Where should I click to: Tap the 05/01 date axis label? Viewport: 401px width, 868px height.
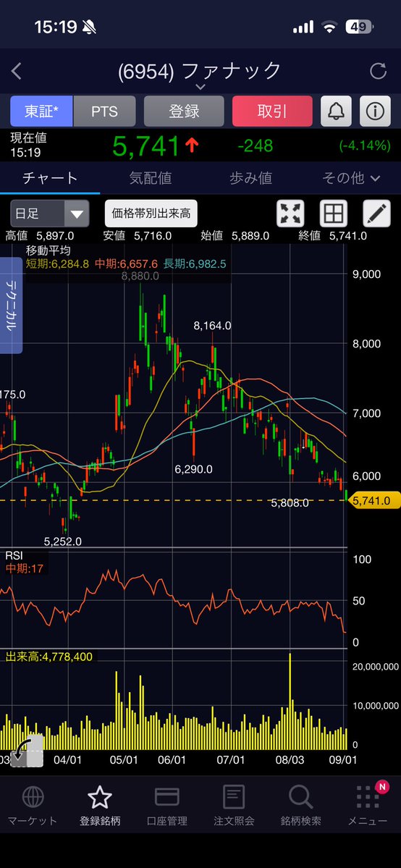pos(124,760)
